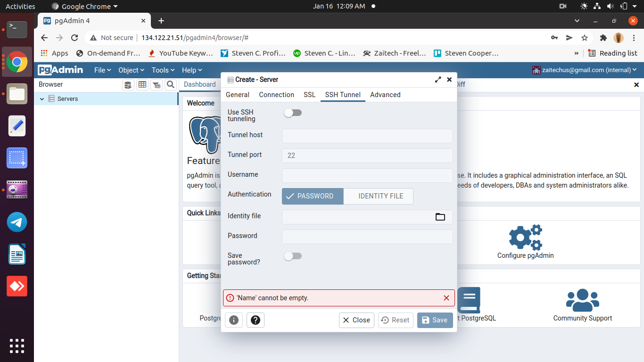Click the pgAdmin logo in header
This screenshot has width=644, height=362.
[60, 70]
